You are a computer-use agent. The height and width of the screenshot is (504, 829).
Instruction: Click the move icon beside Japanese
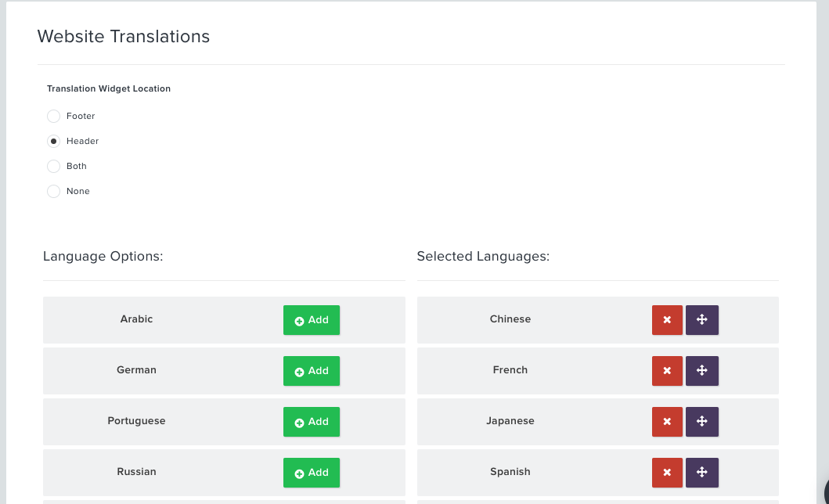[x=702, y=422]
